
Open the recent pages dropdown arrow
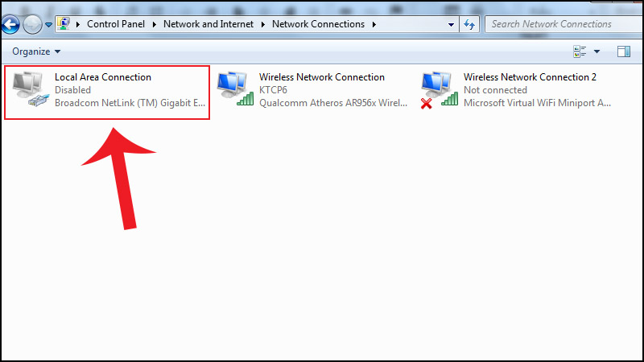49,25
